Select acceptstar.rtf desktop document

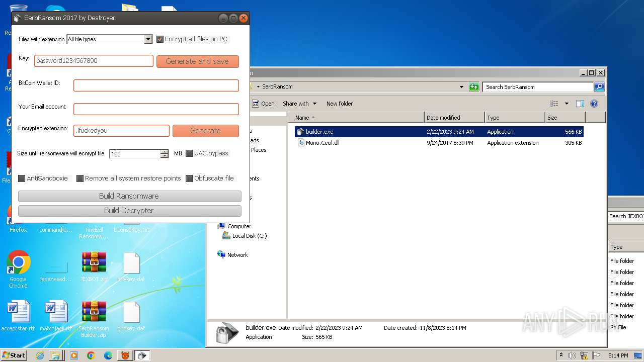pyautogui.click(x=18, y=316)
